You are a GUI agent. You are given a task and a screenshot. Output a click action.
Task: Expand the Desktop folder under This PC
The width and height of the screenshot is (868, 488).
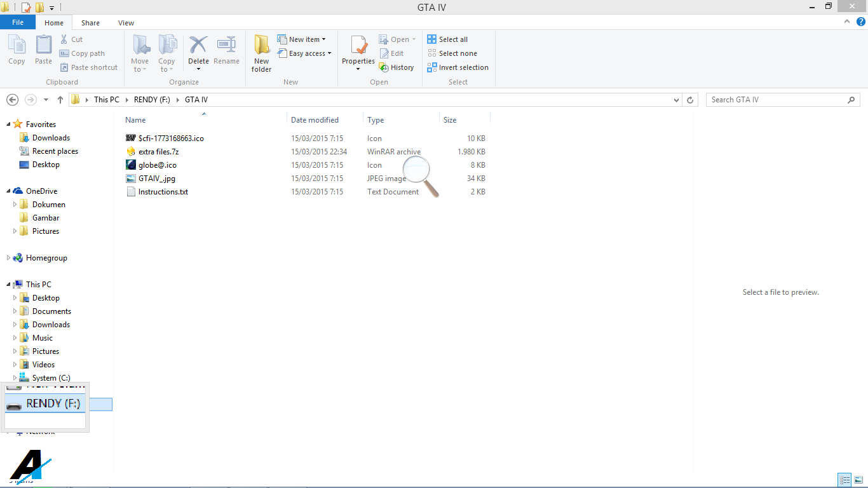tap(15, 298)
